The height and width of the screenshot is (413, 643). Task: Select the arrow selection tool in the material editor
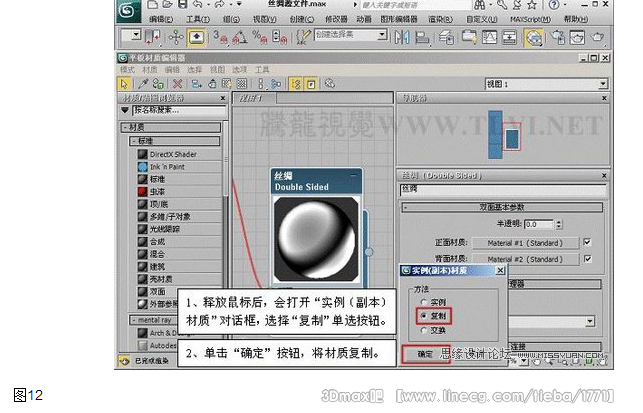123,84
